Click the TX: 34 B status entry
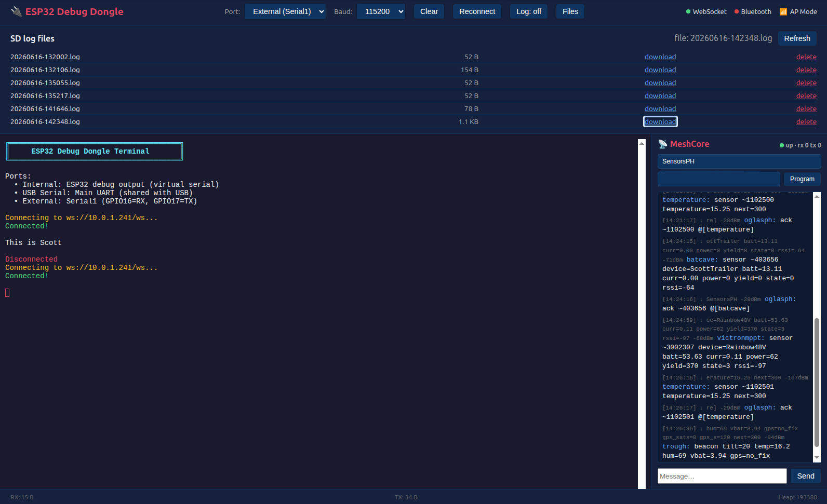827x504 pixels. [406, 497]
